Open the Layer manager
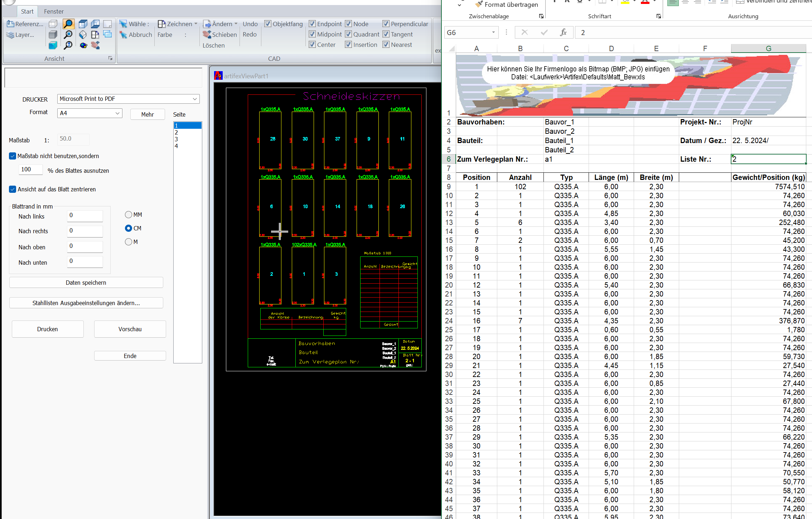 (21, 35)
